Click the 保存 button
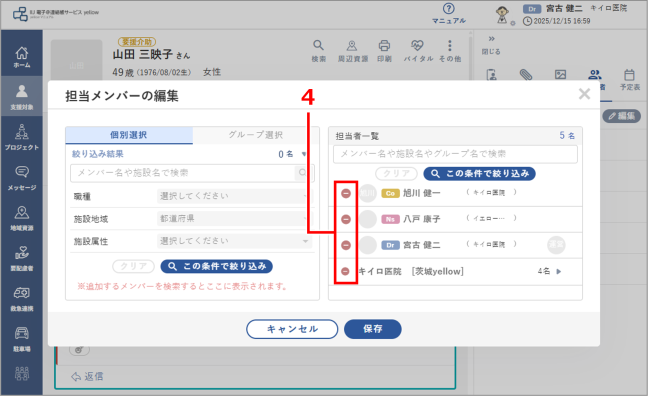The height and width of the screenshot is (396, 648). (373, 329)
